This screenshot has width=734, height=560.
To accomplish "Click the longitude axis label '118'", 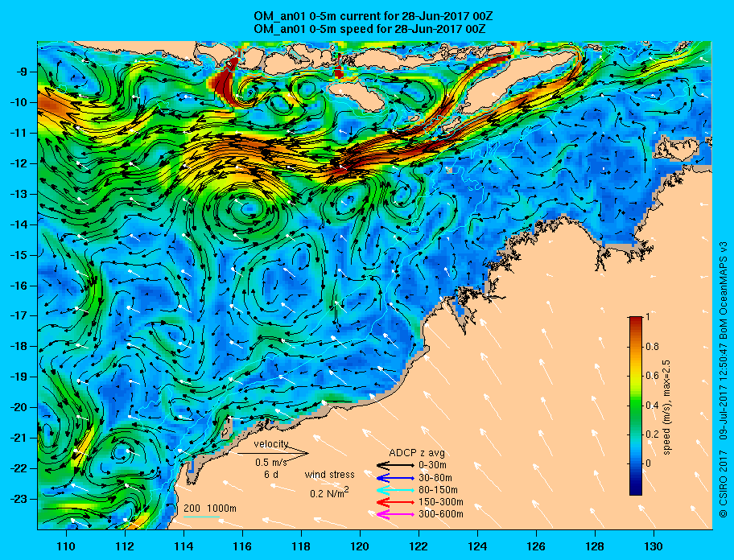I will (x=301, y=546).
